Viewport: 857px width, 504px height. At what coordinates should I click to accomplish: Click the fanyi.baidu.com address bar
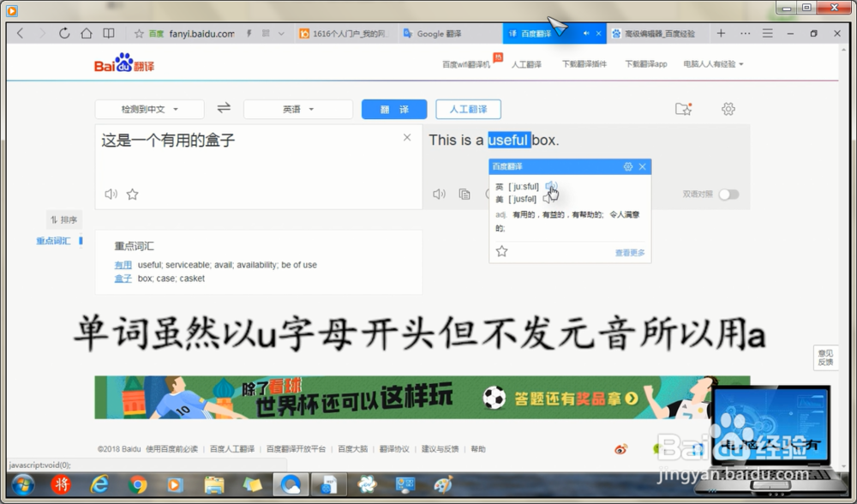click(x=201, y=34)
